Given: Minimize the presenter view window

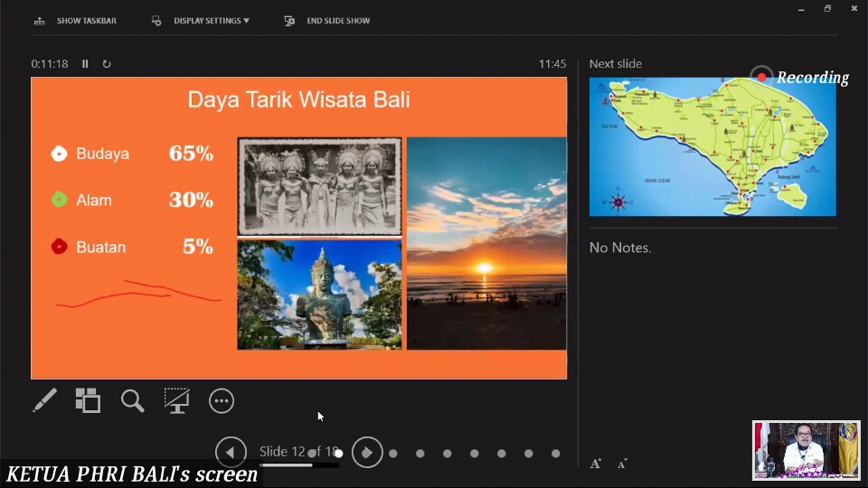Looking at the screenshot, I should point(801,9).
